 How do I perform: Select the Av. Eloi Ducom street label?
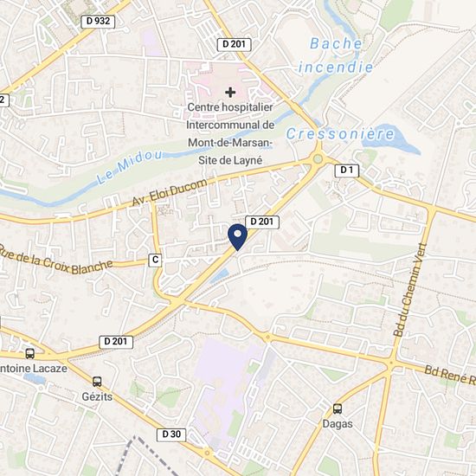[x=170, y=192]
